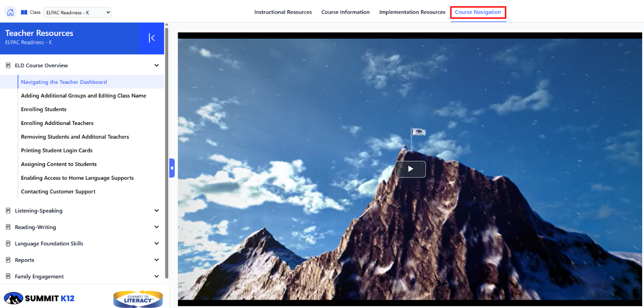Click the Language Foundation Skills document icon
Viewport: 644px width, 308px height.
pyautogui.click(x=8, y=243)
